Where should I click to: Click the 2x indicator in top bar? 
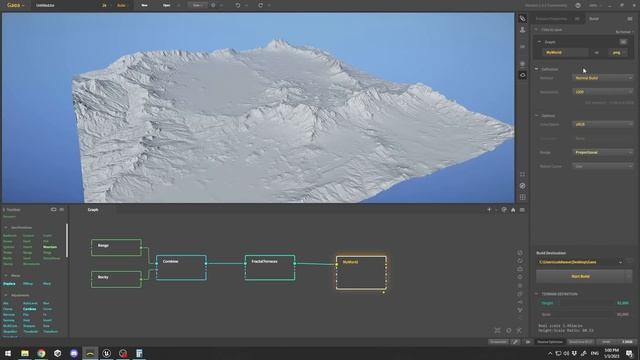(x=104, y=5)
